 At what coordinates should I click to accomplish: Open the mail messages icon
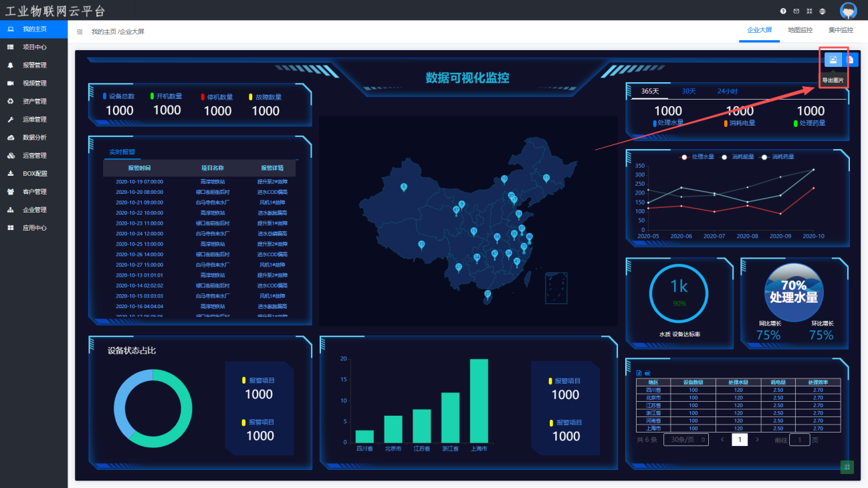[x=796, y=11]
